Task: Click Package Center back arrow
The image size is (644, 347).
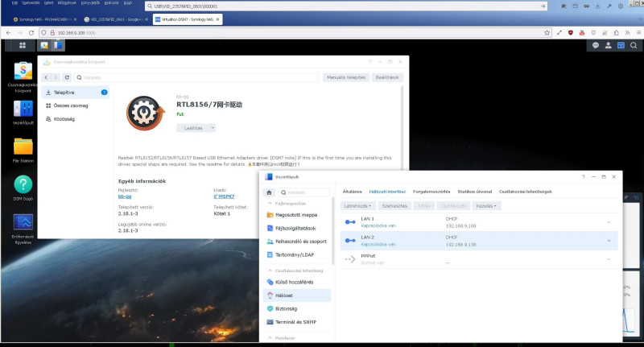Action: (x=46, y=77)
